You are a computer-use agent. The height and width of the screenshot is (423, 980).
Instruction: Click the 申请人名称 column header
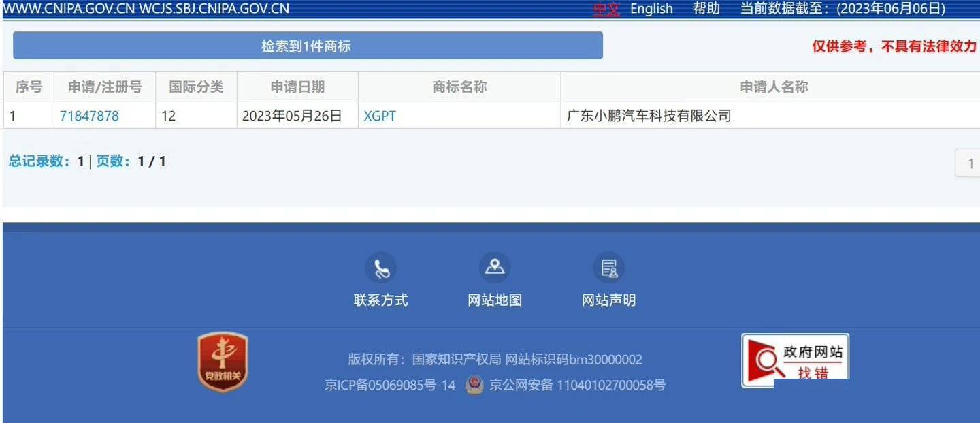pyautogui.click(x=773, y=87)
